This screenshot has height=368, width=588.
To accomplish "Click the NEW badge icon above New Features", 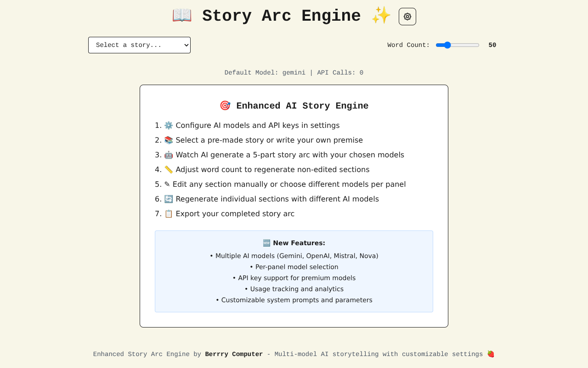I will [266, 242].
